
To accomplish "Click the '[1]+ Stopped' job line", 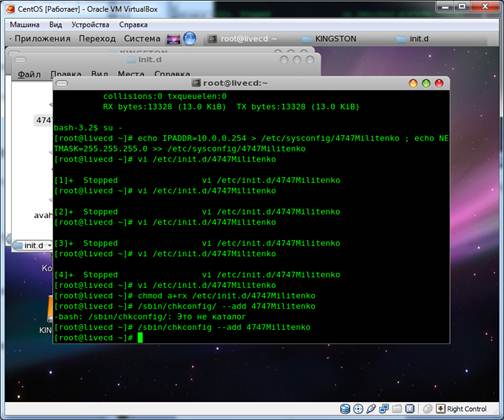I will coord(197,180).
